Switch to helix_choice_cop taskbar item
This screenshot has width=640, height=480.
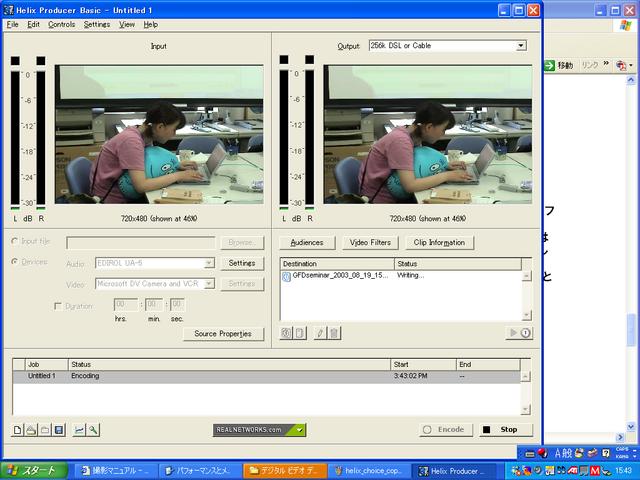coord(368,471)
